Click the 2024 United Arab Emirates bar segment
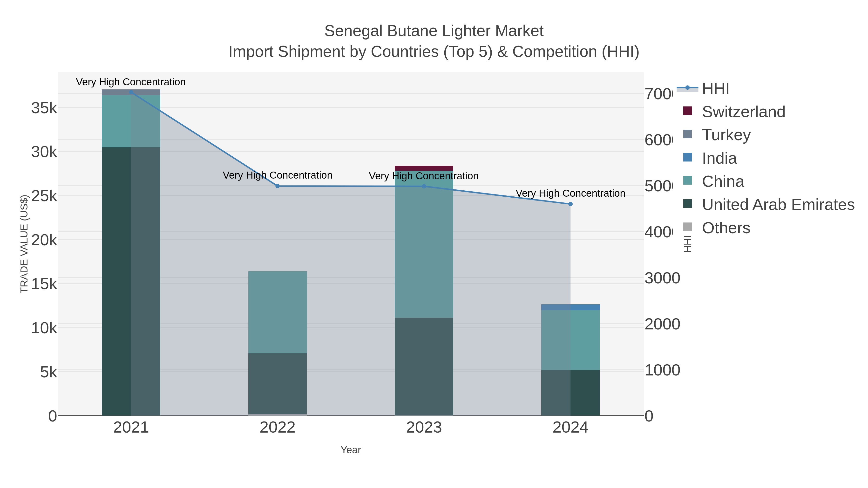 570,393
